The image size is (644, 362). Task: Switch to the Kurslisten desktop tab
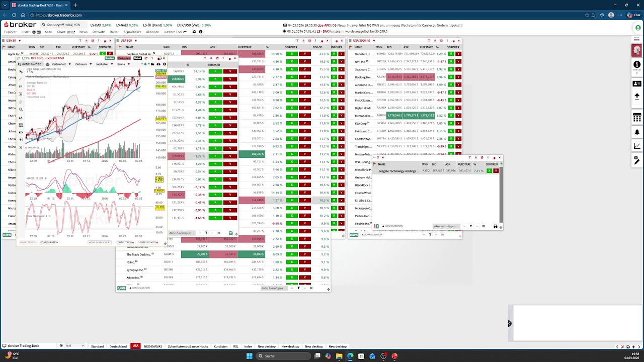[221, 346]
